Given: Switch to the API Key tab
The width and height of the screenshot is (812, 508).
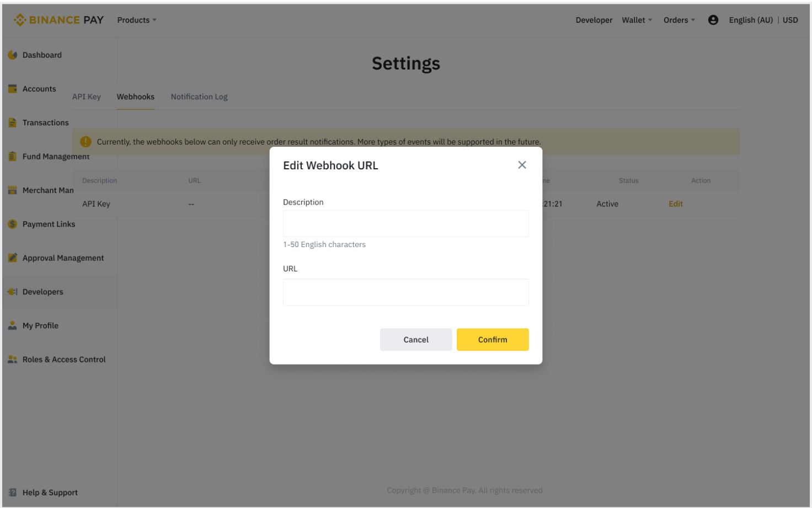Looking at the screenshot, I should coord(87,97).
